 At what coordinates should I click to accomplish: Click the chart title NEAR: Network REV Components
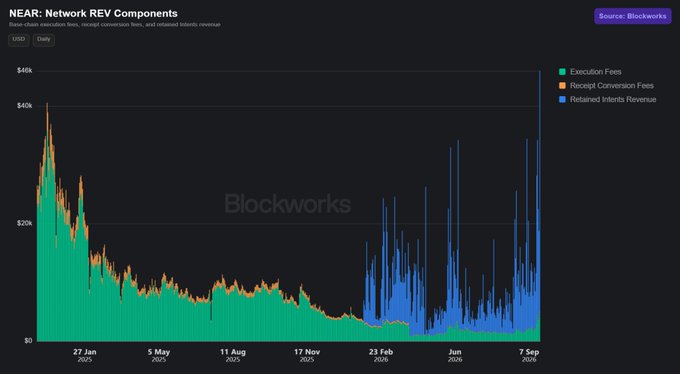pyautogui.click(x=93, y=13)
